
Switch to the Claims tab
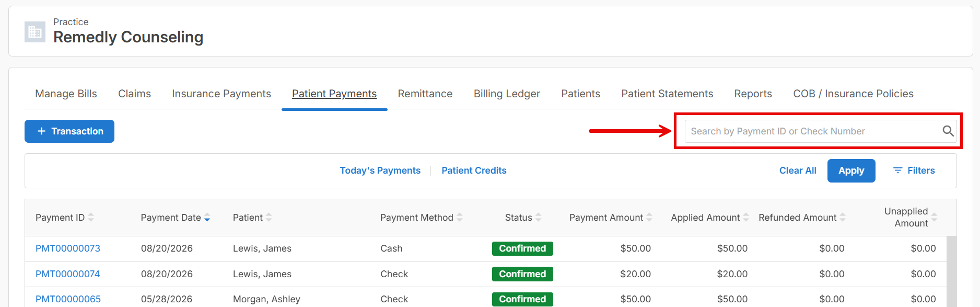(x=134, y=94)
